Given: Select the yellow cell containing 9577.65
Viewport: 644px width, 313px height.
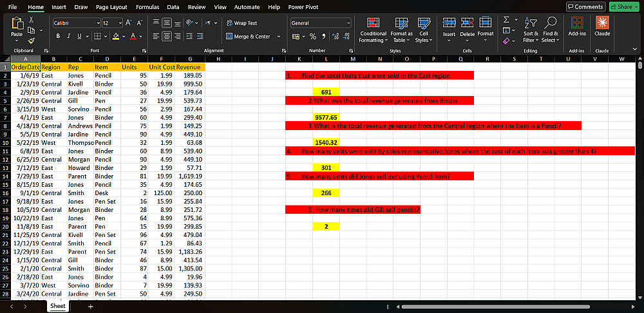Looking at the screenshot, I should pos(326,117).
